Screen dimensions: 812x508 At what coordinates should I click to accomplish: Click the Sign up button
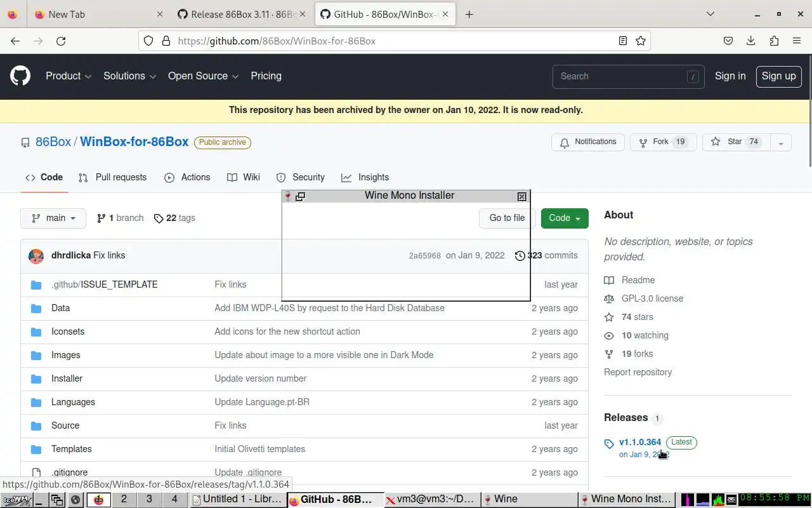coord(778,76)
